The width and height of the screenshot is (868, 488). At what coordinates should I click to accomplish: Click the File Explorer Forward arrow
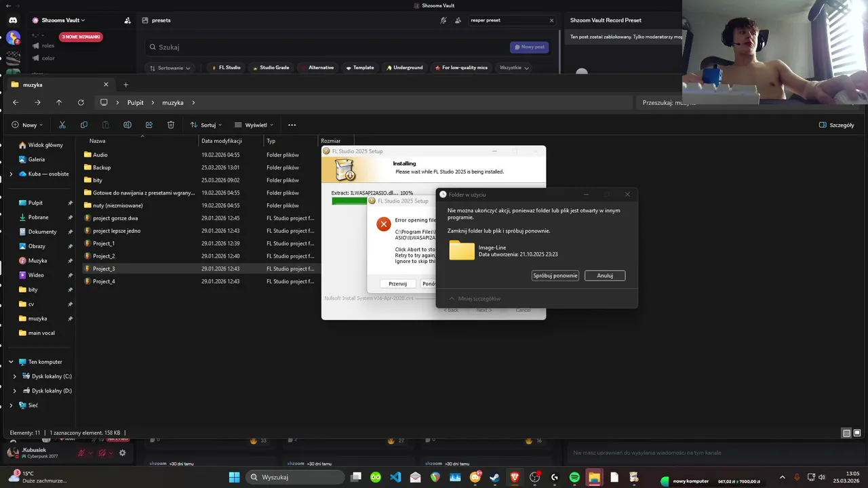point(37,102)
